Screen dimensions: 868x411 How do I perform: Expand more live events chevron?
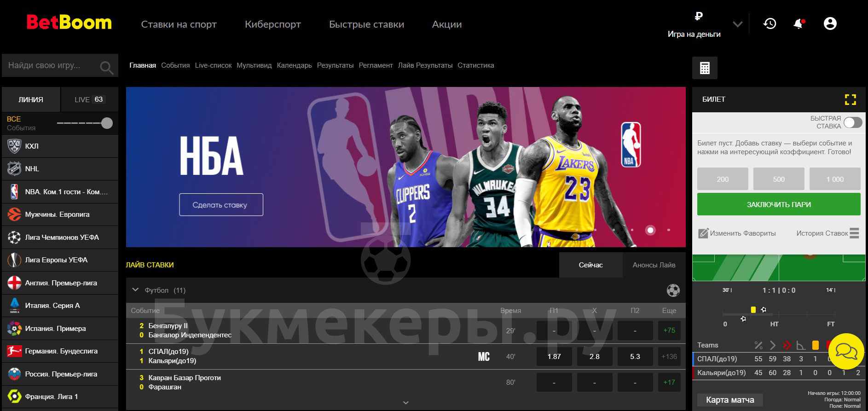pos(405,403)
